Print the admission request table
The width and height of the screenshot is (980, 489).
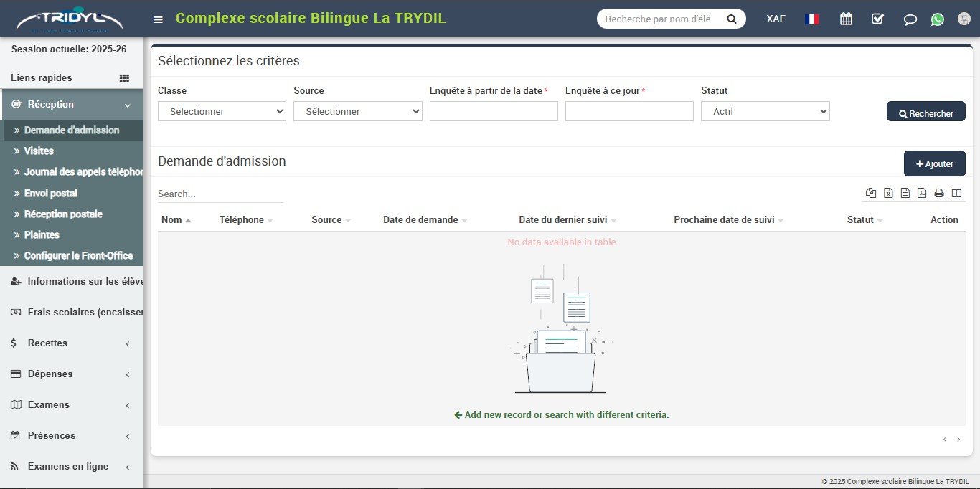click(938, 193)
